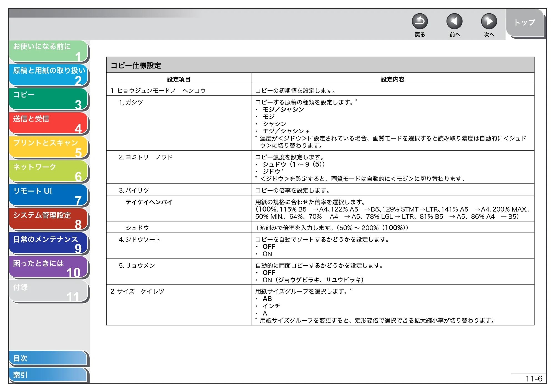Open chapter 1 お使いになる前に tab

(x=49, y=51)
